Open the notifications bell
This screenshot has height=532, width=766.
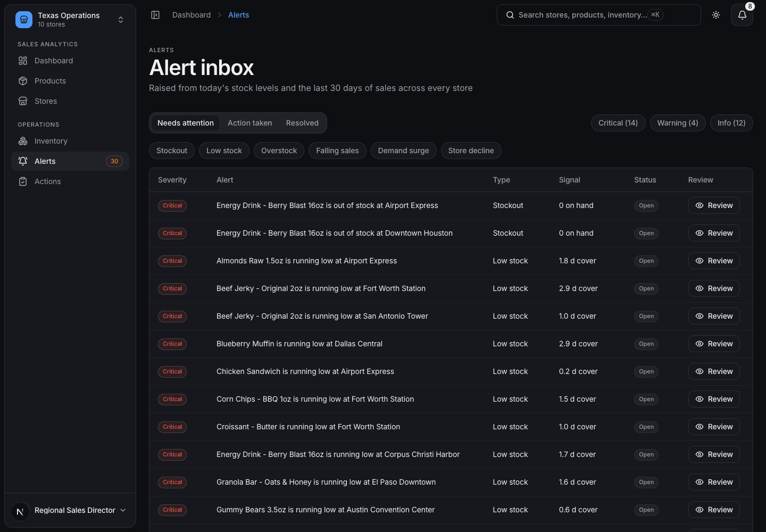click(x=742, y=15)
